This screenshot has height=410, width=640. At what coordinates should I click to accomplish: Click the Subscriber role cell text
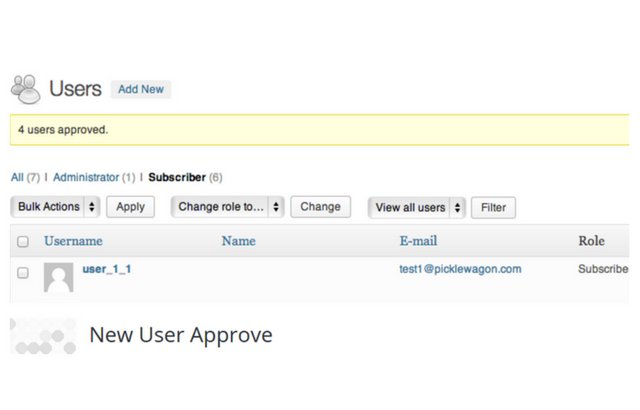[x=603, y=269]
